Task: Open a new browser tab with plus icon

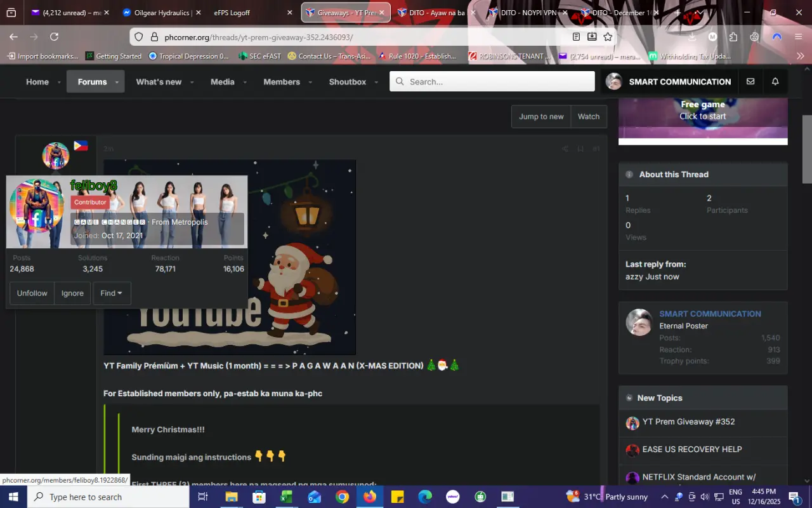Action: (x=678, y=12)
